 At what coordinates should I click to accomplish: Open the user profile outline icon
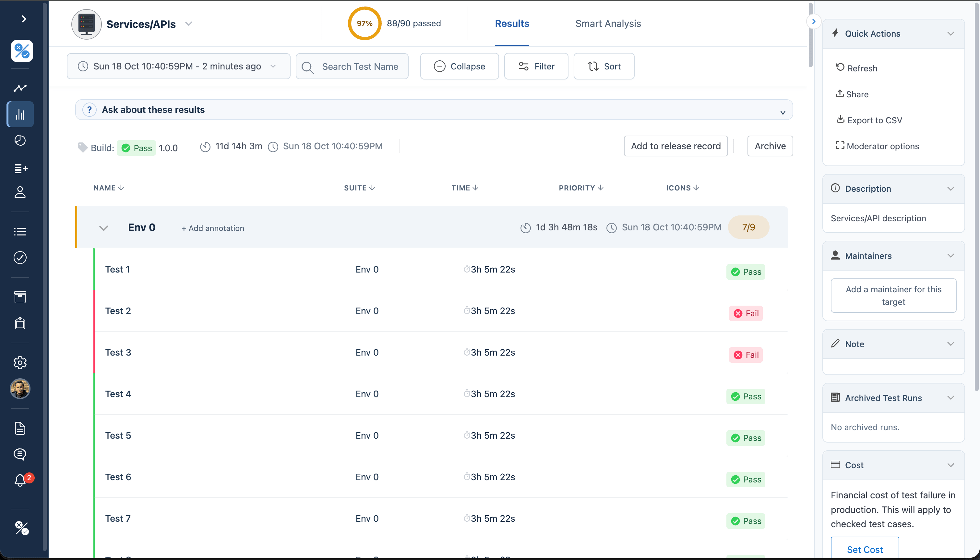20,192
